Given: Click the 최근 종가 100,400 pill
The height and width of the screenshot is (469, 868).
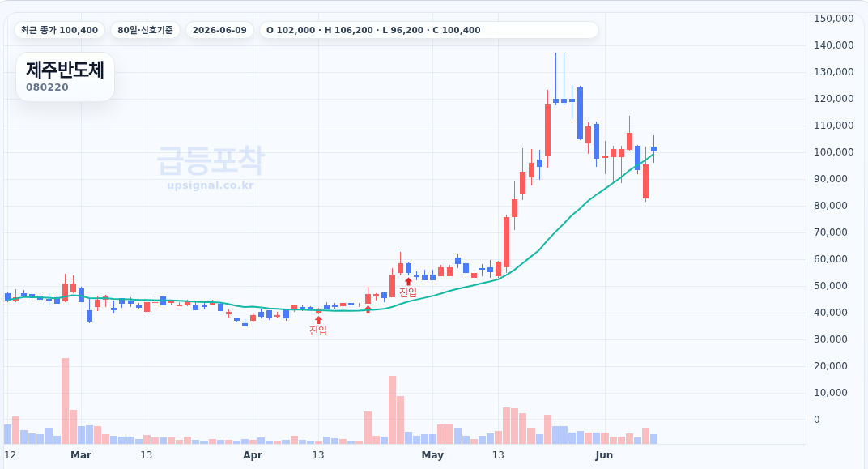Looking at the screenshot, I should (59, 30).
